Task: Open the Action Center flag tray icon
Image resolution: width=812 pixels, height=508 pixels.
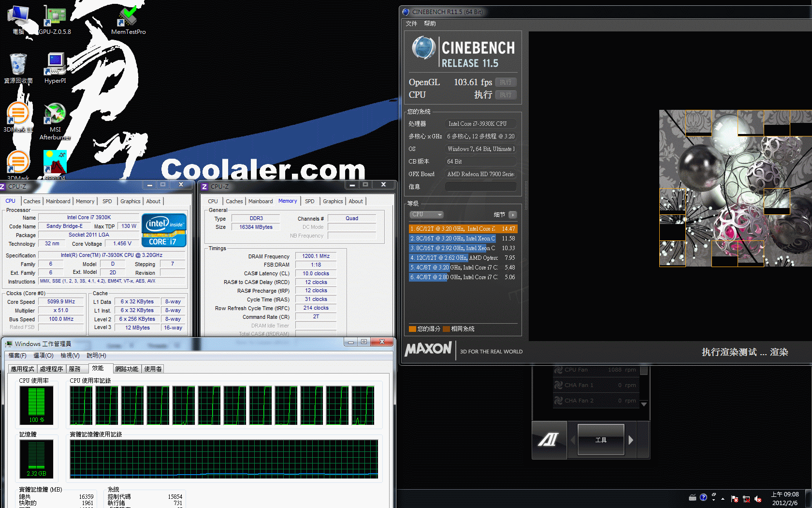Action: 735,499
